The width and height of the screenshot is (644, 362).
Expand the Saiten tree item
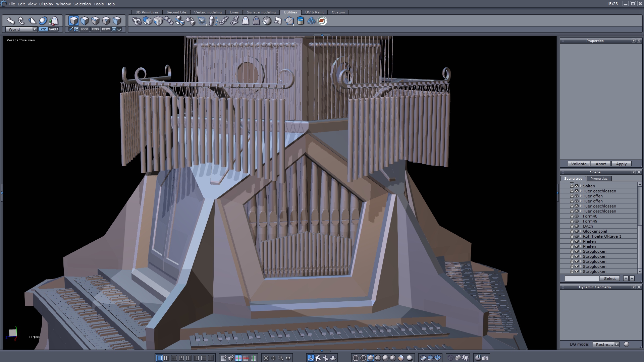click(581, 186)
